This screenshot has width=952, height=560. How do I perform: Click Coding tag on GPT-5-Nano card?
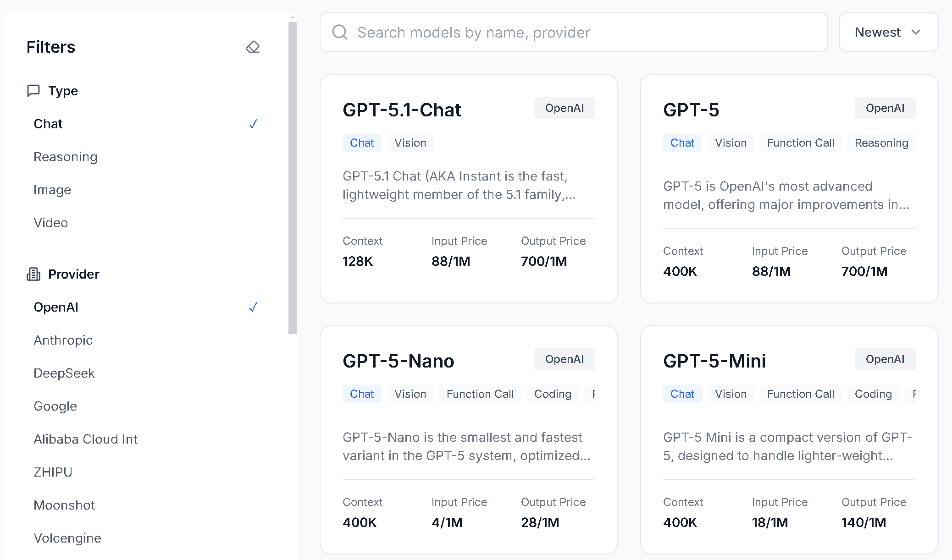point(553,394)
